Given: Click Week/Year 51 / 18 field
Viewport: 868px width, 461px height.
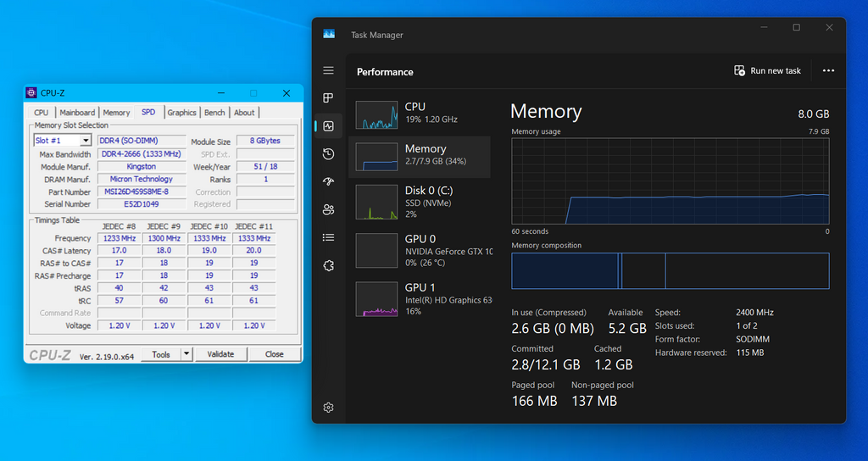Looking at the screenshot, I should 265,167.
